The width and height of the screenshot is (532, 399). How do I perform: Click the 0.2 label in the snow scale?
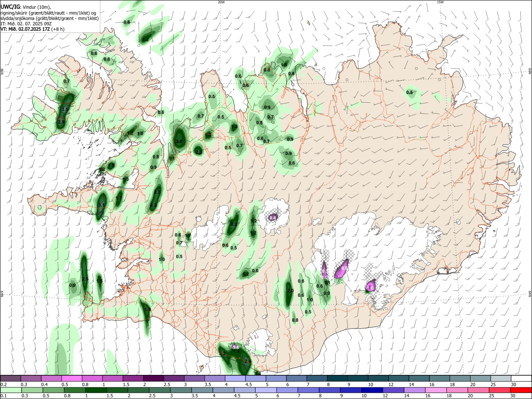tap(3, 384)
